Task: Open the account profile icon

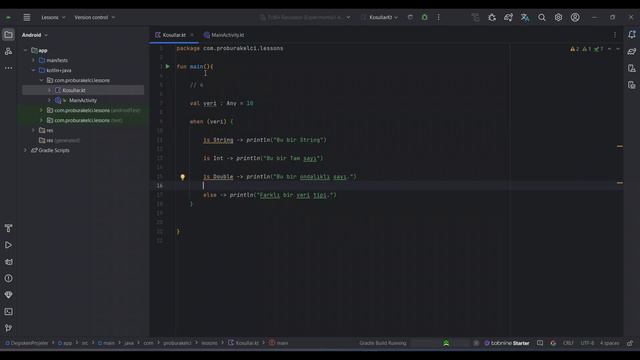Action: 575,18
